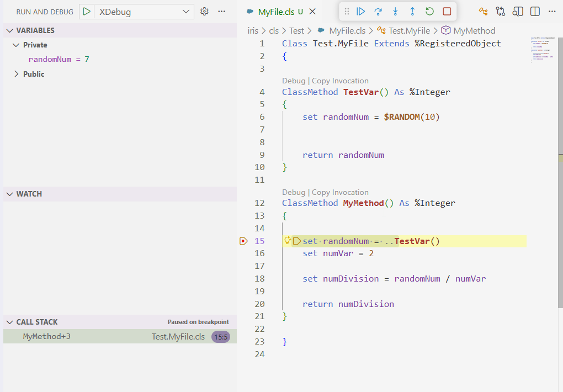Stop the debugger with the red square
The image size is (563, 392).
(x=447, y=11)
